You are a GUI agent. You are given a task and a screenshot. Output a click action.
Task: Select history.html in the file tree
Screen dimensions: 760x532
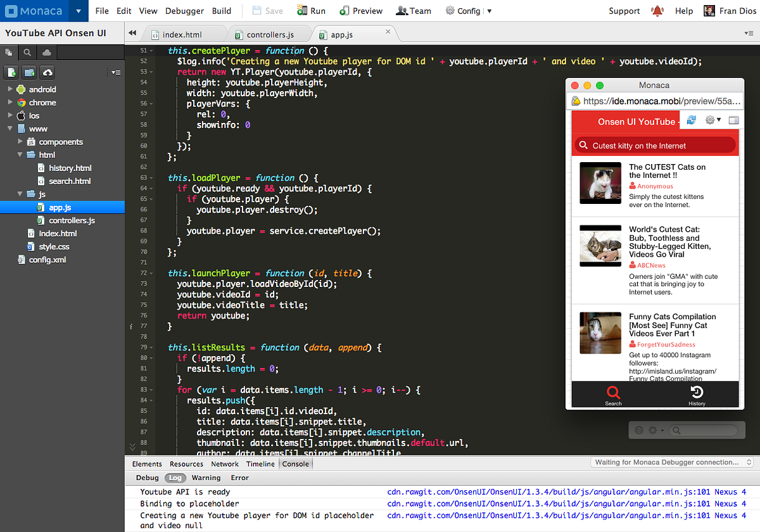click(70, 168)
